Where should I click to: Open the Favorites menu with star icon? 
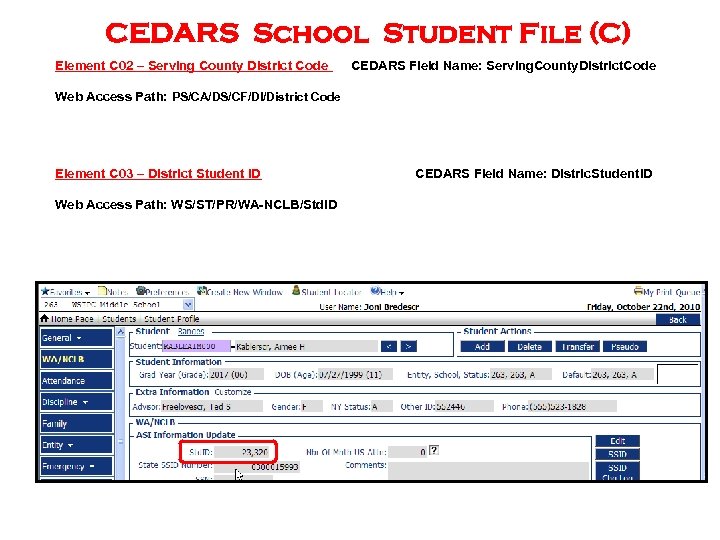(65, 292)
